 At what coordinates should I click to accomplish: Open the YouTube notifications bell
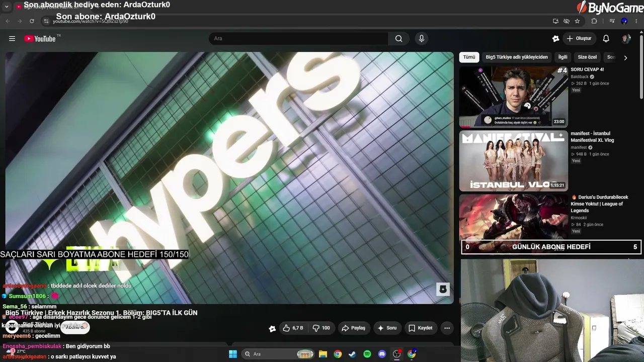pos(606,39)
